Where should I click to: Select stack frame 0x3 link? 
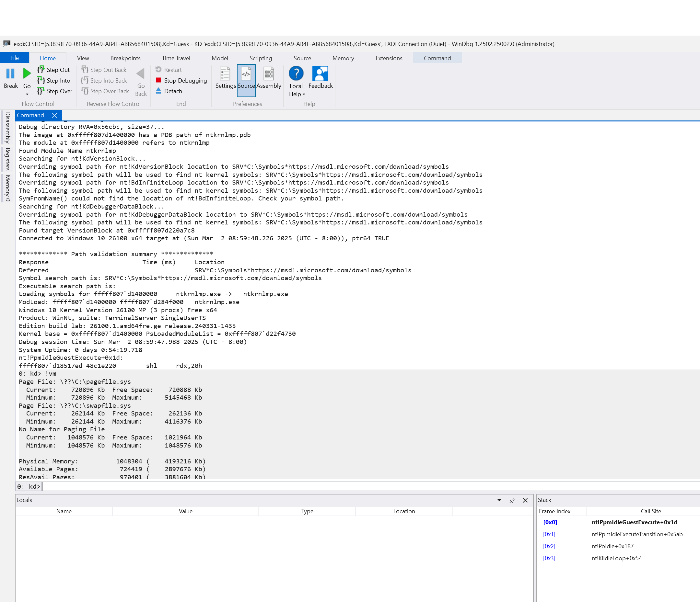click(549, 558)
